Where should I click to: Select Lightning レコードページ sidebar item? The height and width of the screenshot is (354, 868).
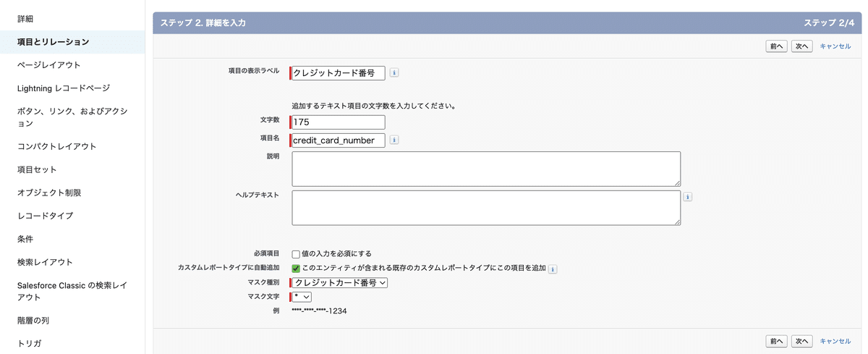point(64,88)
